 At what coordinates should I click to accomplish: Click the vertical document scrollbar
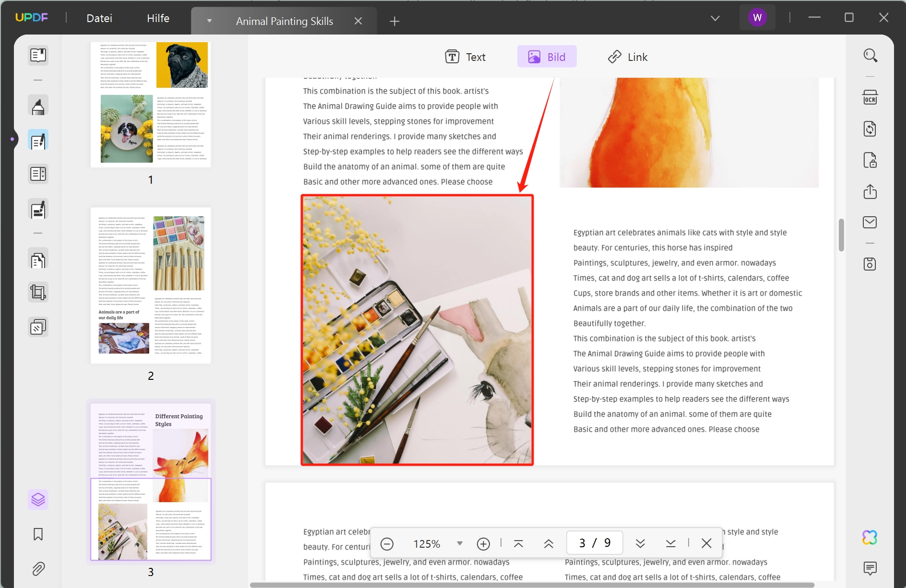tap(841, 235)
